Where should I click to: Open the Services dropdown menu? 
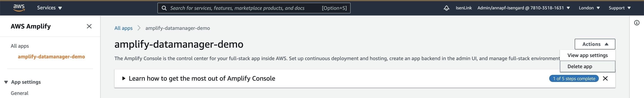(49, 8)
